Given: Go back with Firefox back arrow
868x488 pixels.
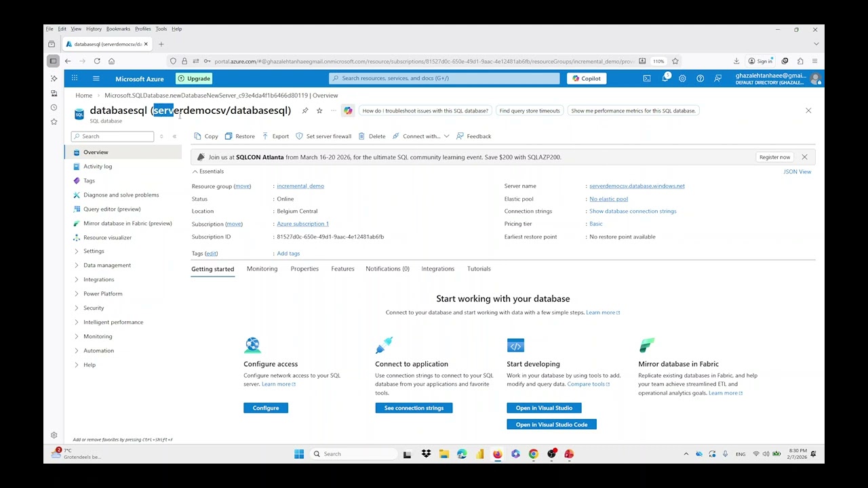Looking at the screenshot, I should [x=68, y=61].
